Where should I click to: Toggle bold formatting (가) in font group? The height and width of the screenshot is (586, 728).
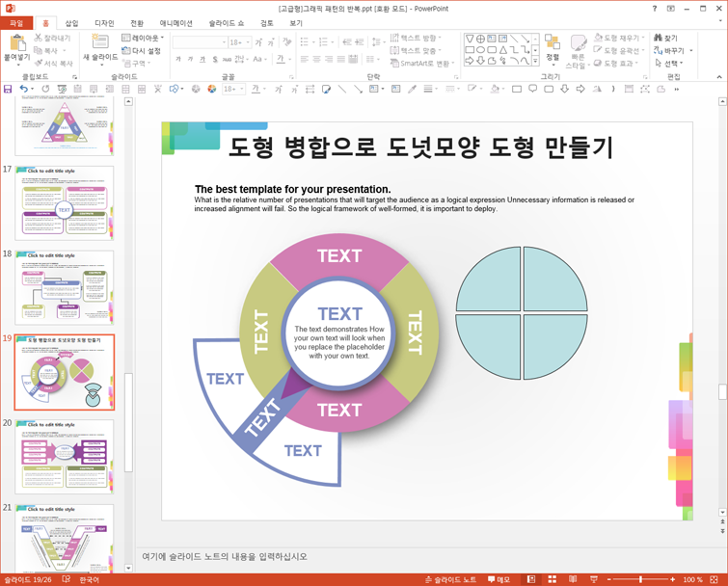coord(178,60)
